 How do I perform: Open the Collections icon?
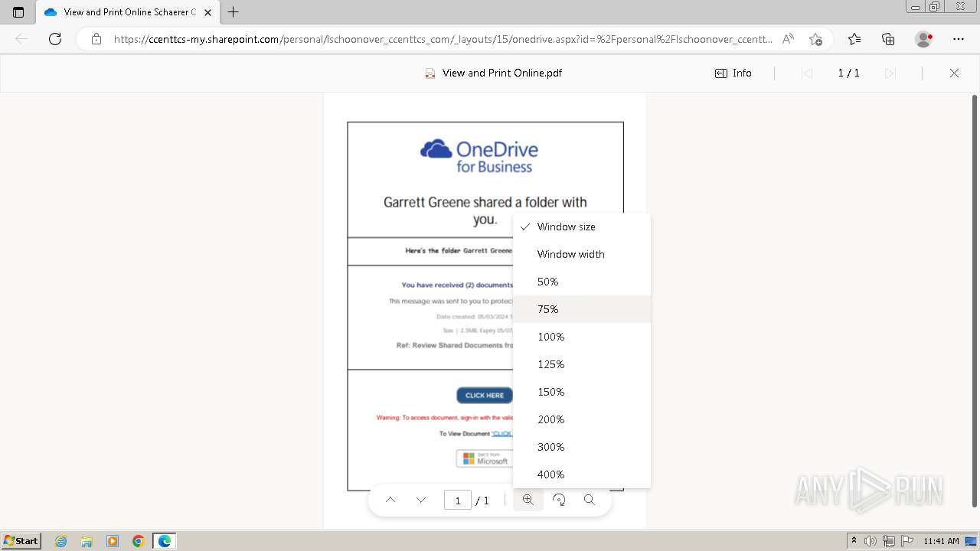(x=888, y=39)
